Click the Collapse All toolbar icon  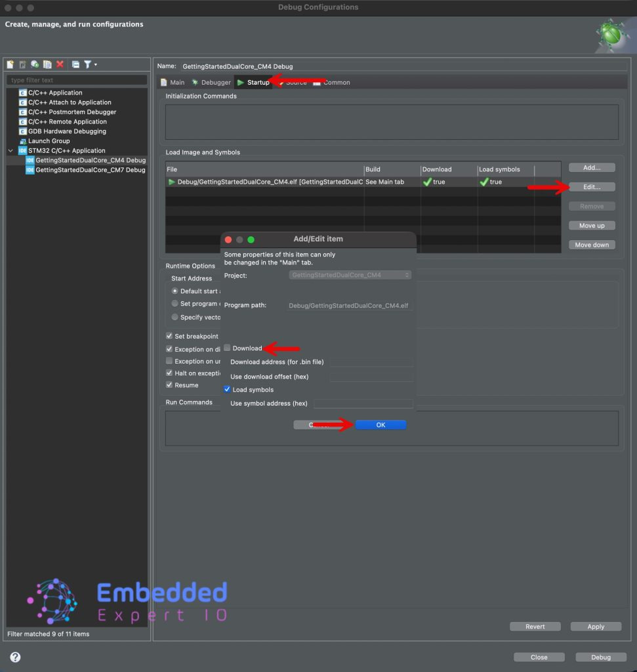[75, 64]
